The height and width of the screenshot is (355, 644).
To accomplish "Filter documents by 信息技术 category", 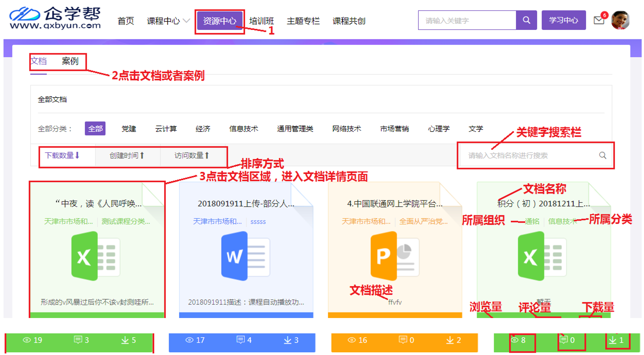I will 243,129.
